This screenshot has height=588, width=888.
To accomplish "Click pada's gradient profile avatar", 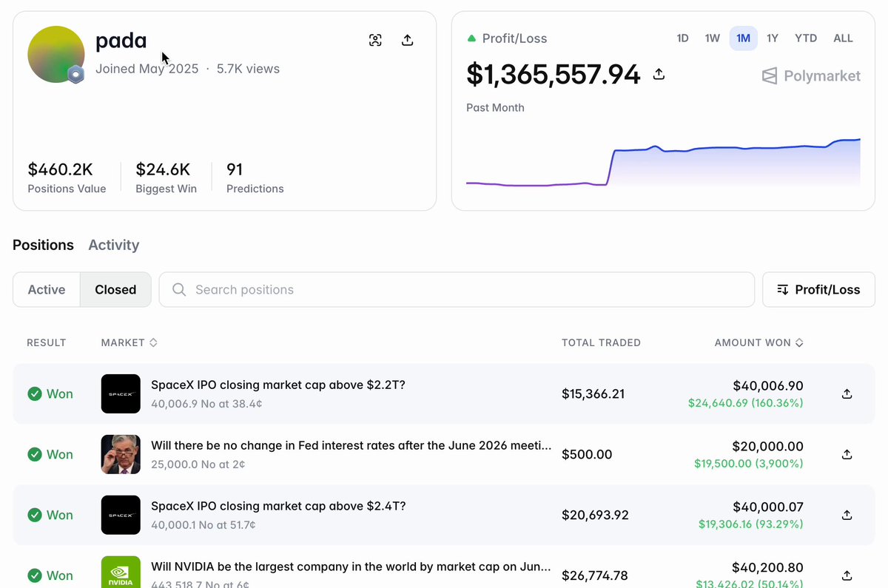I will 55,54.
